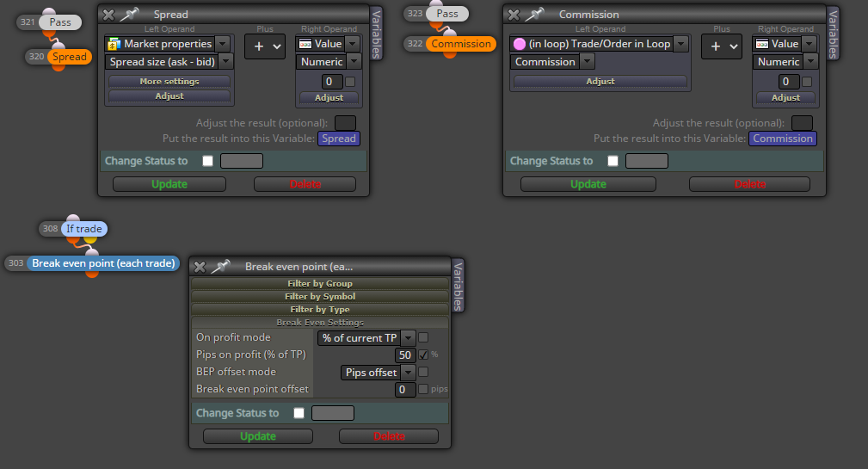
Task: Pin the Spread panel
Action: coord(131,14)
